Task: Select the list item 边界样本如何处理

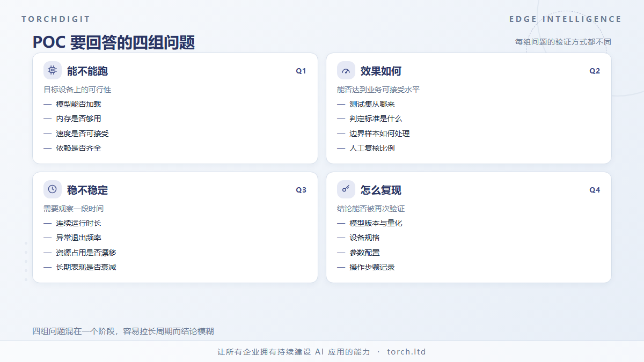Action: pos(379,134)
